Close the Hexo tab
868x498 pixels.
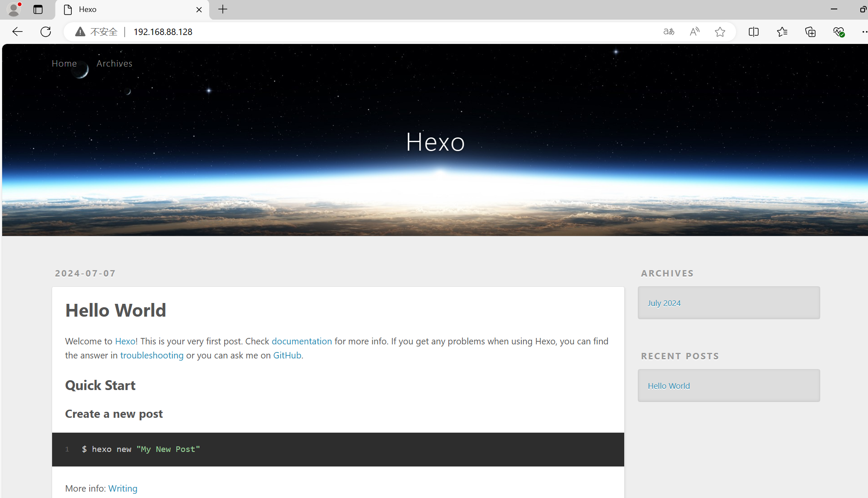(x=199, y=9)
